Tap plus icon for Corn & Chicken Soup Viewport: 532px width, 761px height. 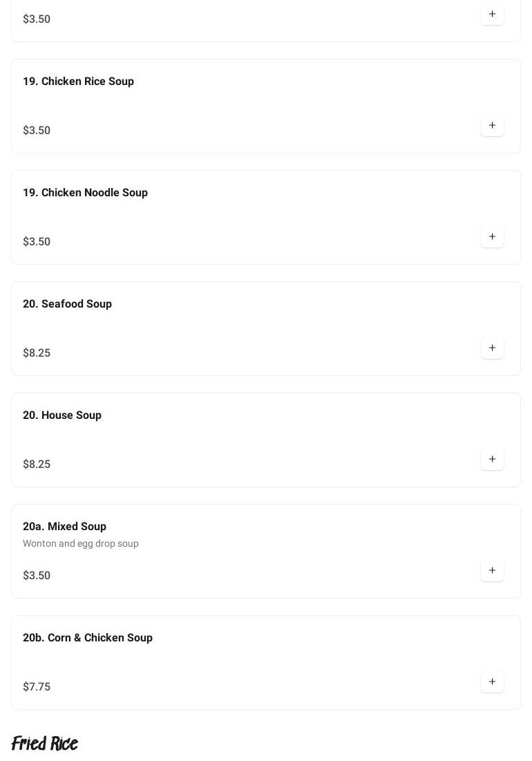tap(492, 682)
